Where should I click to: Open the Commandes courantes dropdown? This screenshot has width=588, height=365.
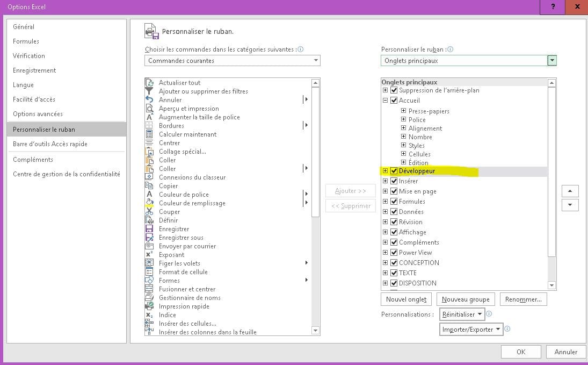[232, 60]
